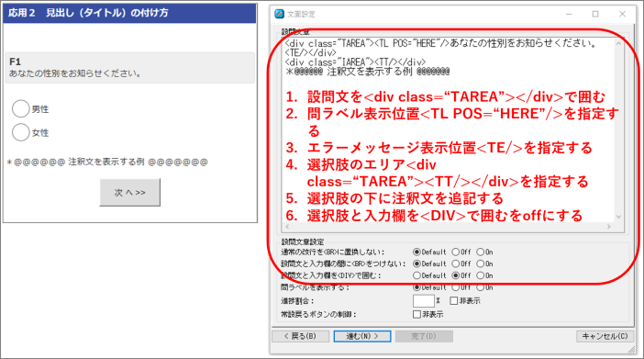Screen dimensions: 644x359
Task: Set 設問文と入力欄を<DIV>で囲む to On
Action: 480,275
